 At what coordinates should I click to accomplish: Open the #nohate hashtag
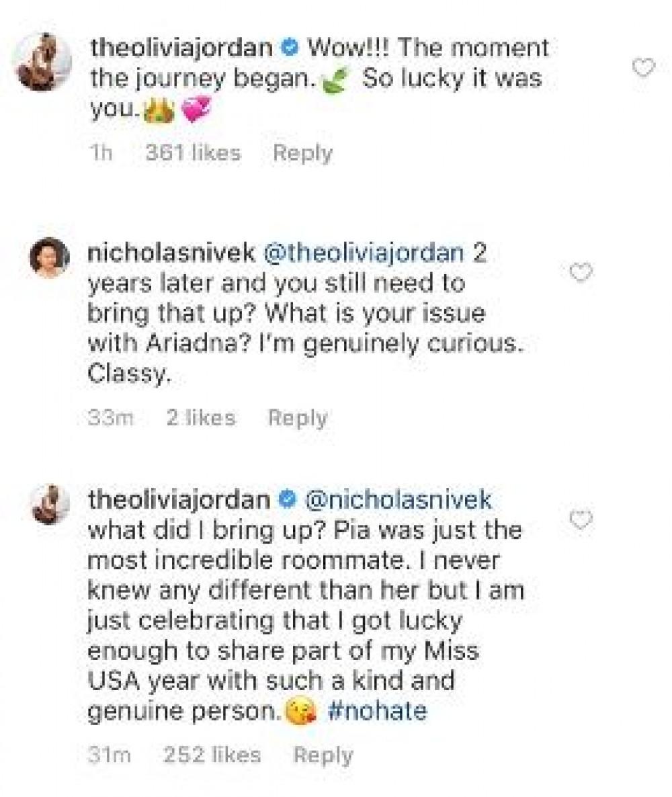coord(377,711)
